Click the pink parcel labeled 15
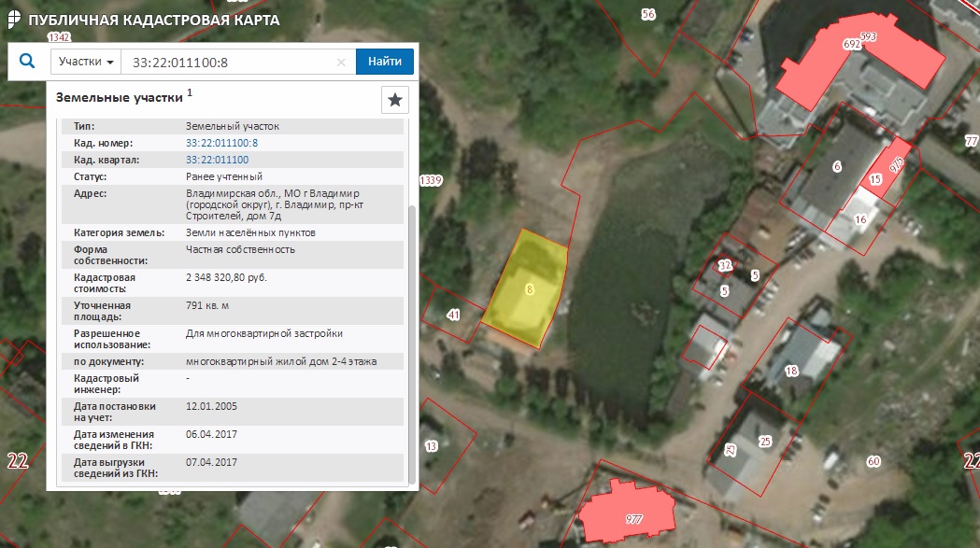Viewport: 980px width, 548px height. point(876,179)
